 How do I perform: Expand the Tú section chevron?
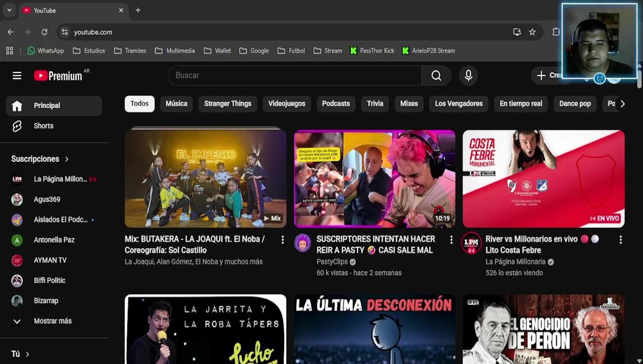pos(27,354)
